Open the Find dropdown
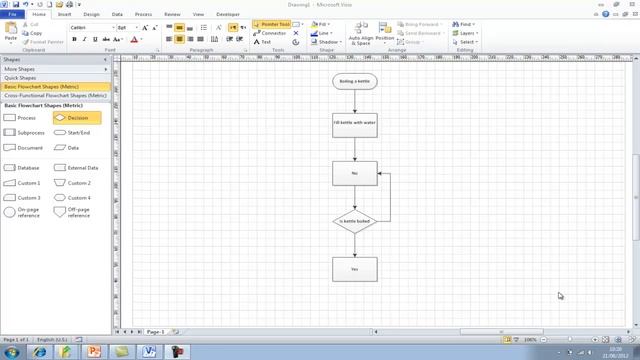This screenshot has width=640, height=360. [x=464, y=24]
